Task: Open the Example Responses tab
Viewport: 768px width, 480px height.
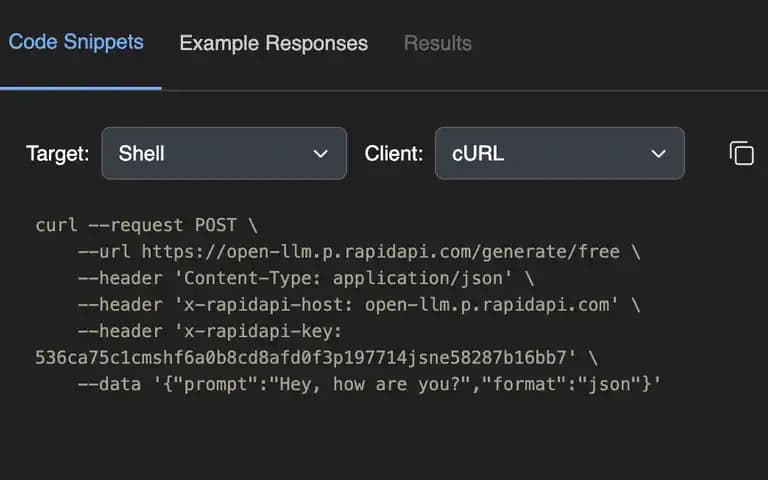Action: [x=273, y=43]
